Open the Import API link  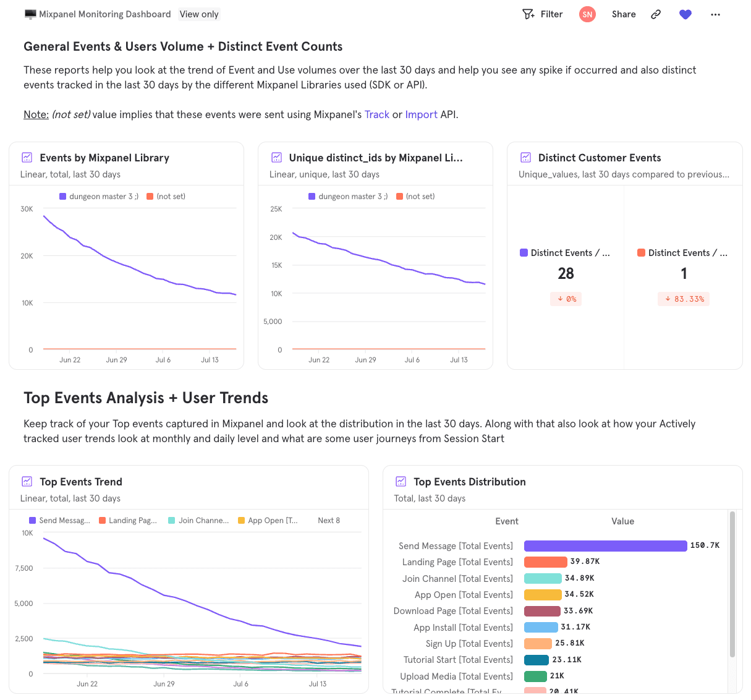421,114
